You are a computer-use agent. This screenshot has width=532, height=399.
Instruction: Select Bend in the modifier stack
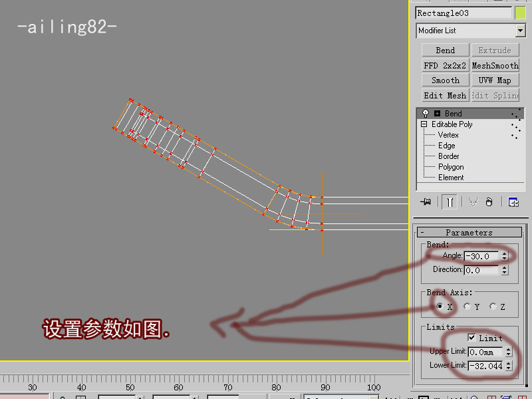[x=470, y=113]
